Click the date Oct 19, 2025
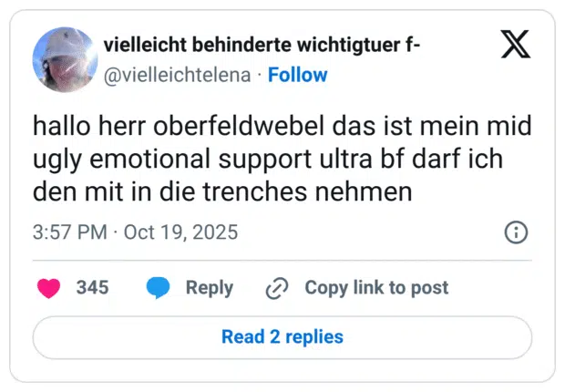This screenshot has height=392, width=565. coord(180,232)
